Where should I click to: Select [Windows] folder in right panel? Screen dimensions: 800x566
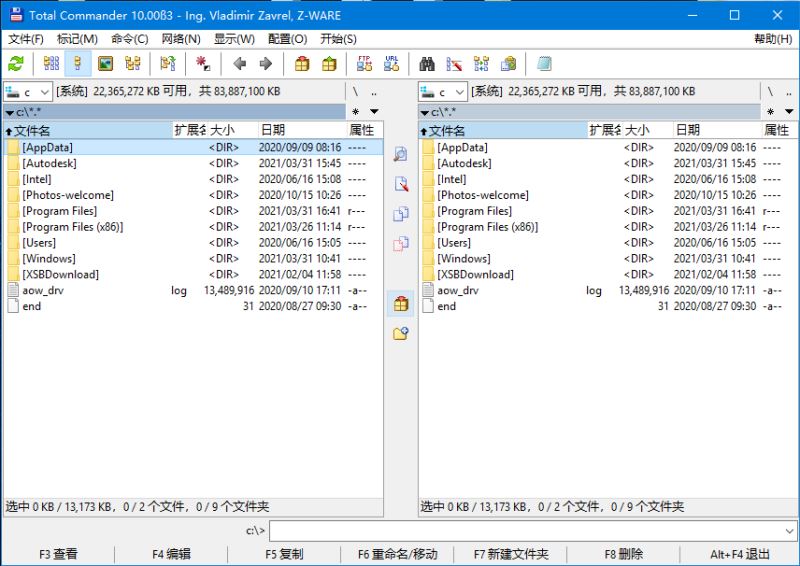pyautogui.click(x=608, y=258)
